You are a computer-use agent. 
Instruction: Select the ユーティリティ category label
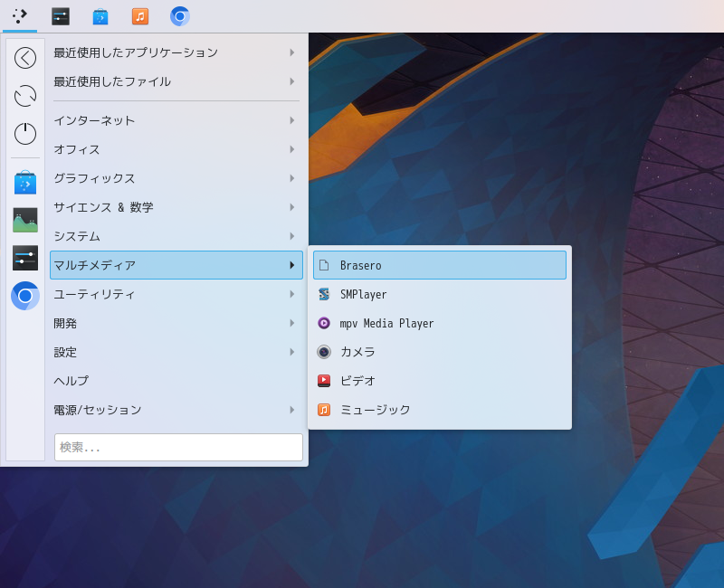click(94, 294)
